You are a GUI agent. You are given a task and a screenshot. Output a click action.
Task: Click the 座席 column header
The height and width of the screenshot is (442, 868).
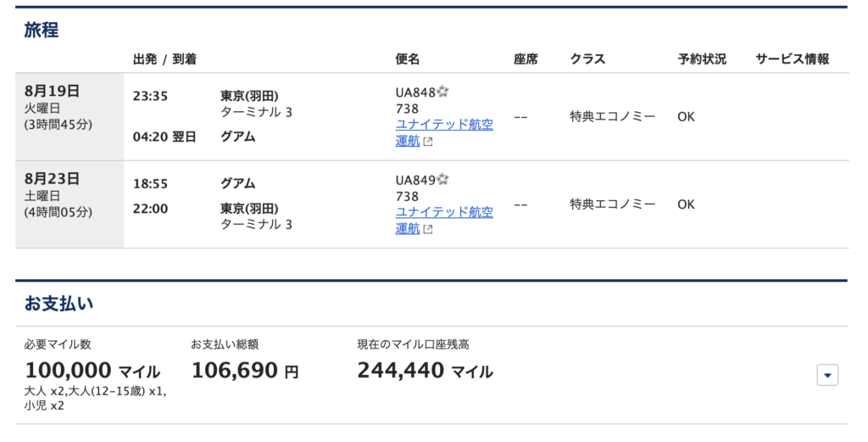coord(526,59)
